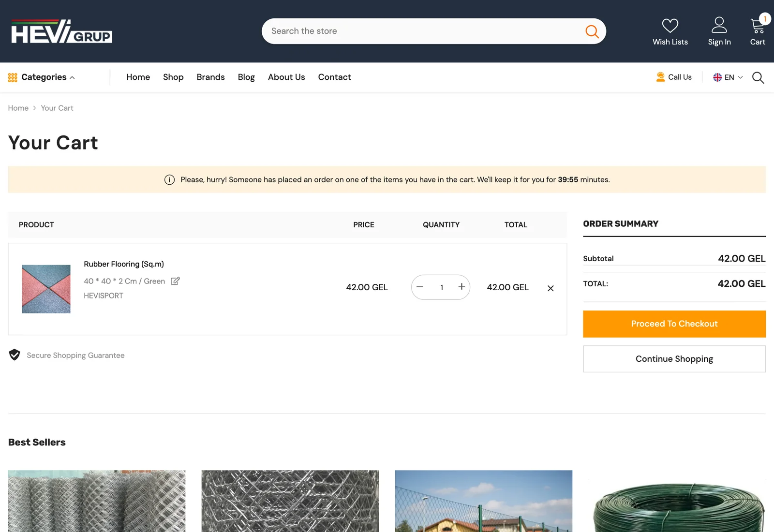This screenshot has height=532, width=774.
Task: Decrease Rubber Flooring quantity
Action: tap(420, 287)
